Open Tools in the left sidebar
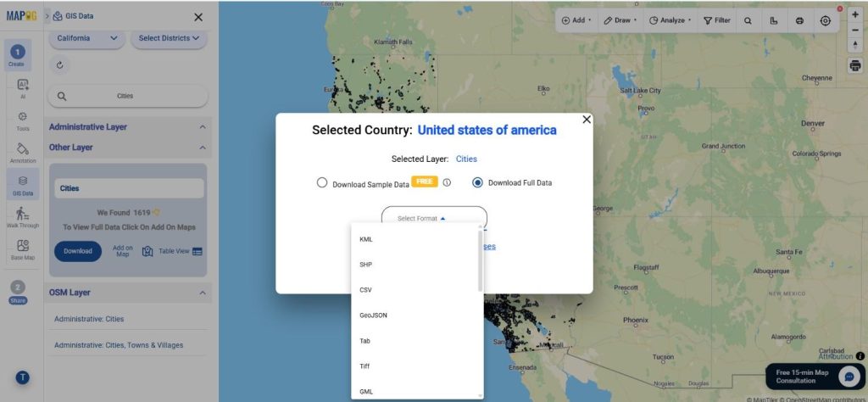The image size is (868, 402). click(23, 120)
